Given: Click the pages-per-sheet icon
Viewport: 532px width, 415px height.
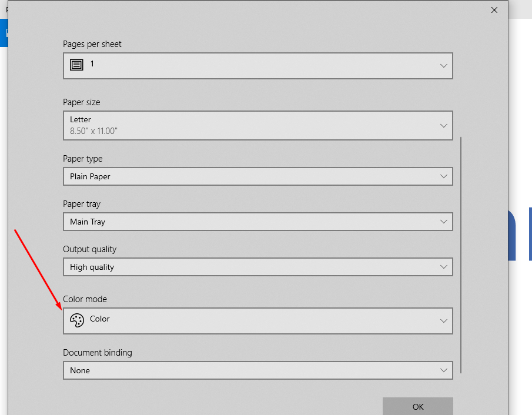Looking at the screenshot, I should 77,65.
